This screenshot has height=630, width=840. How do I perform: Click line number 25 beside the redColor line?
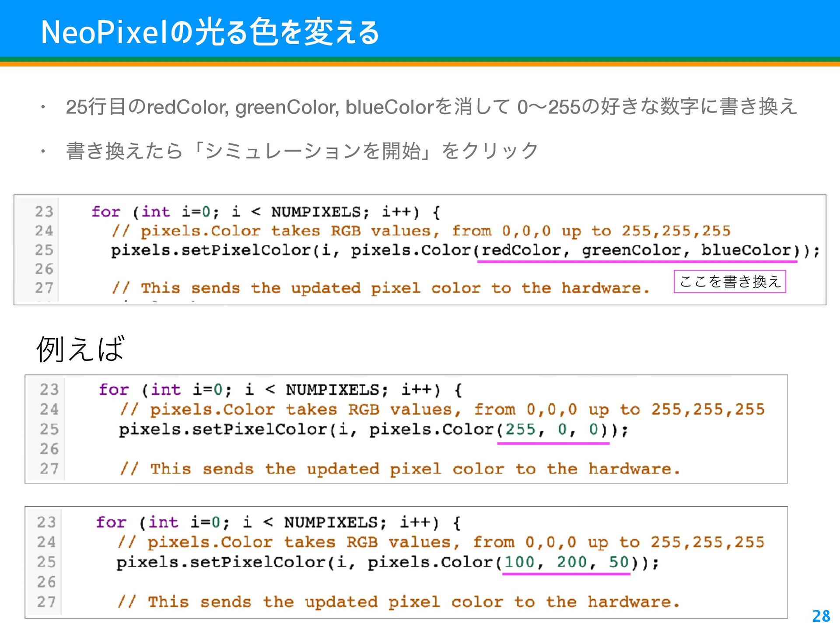(44, 250)
